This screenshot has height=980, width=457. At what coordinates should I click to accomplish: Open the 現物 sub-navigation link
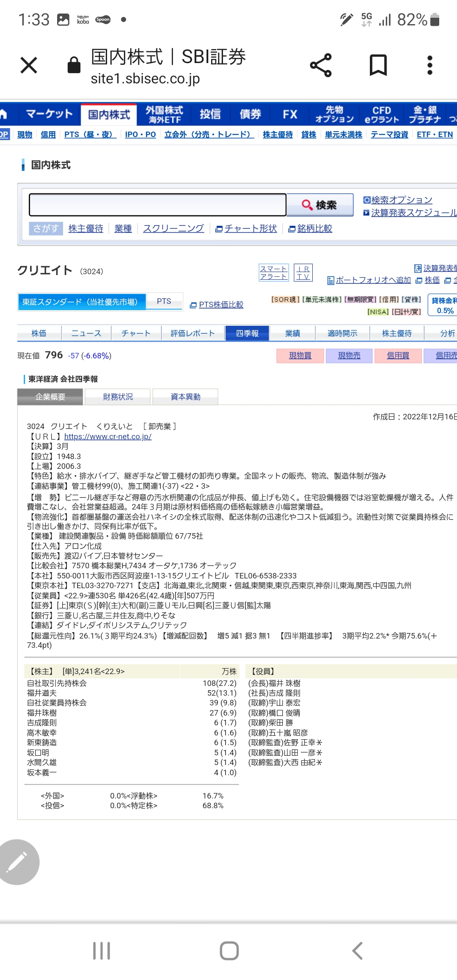click(x=25, y=135)
